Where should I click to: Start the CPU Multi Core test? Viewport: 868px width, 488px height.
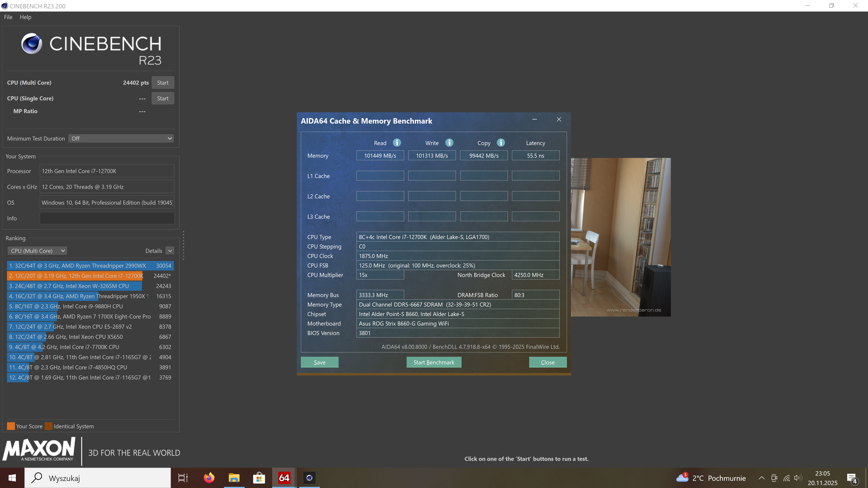(x=163, y=82)
